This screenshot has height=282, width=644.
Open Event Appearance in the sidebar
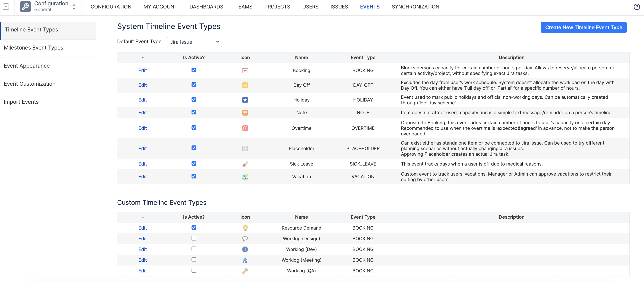click(x=27, y=66)
